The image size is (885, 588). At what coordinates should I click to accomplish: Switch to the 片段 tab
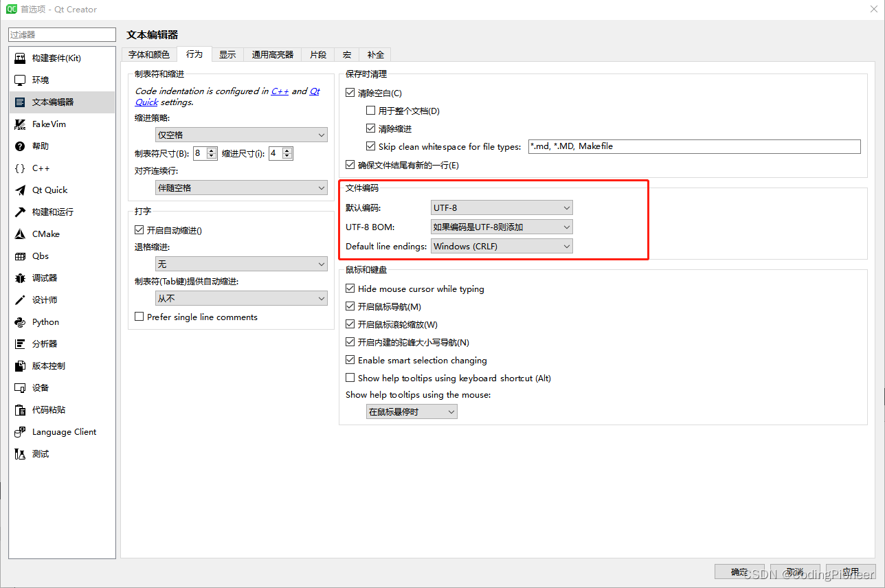pyautogui.click(x=318, y=55)
